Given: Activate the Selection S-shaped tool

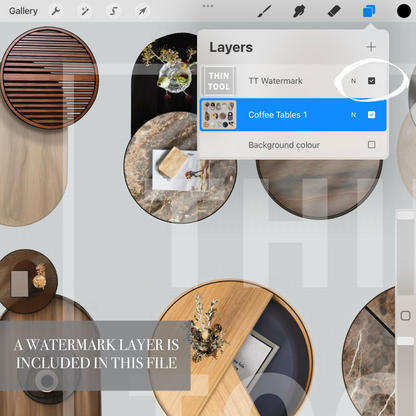Looking at the screenshot, I should 113,11.
